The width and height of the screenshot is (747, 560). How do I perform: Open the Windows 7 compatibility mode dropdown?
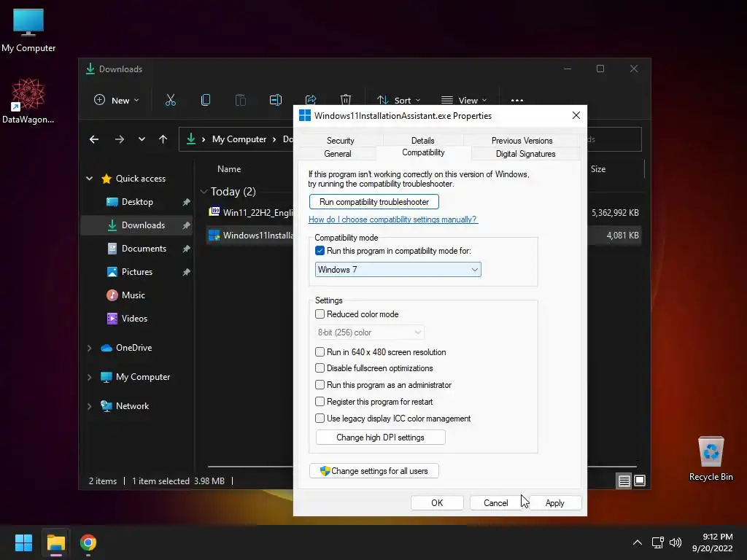pos(398,270)
